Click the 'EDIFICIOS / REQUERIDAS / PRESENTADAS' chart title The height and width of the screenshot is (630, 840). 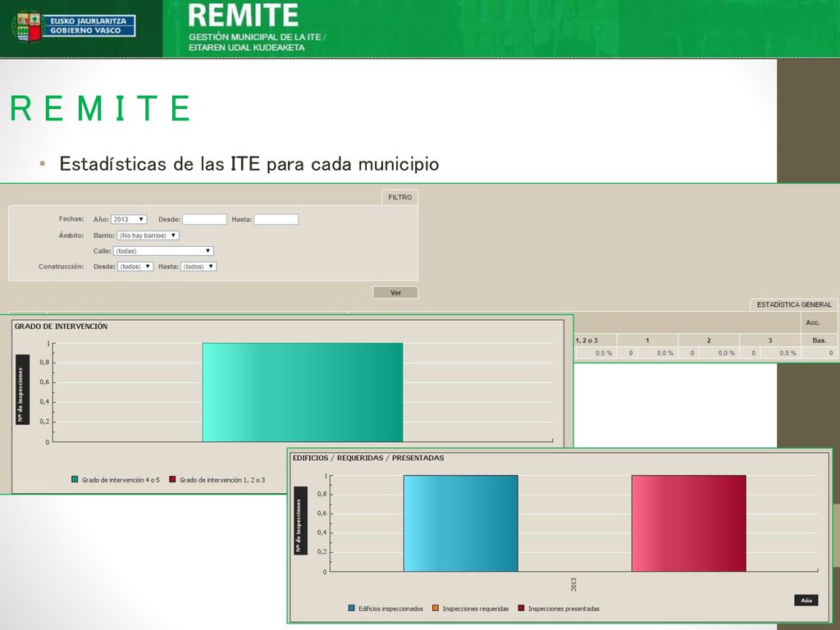[x=368, y=458]
